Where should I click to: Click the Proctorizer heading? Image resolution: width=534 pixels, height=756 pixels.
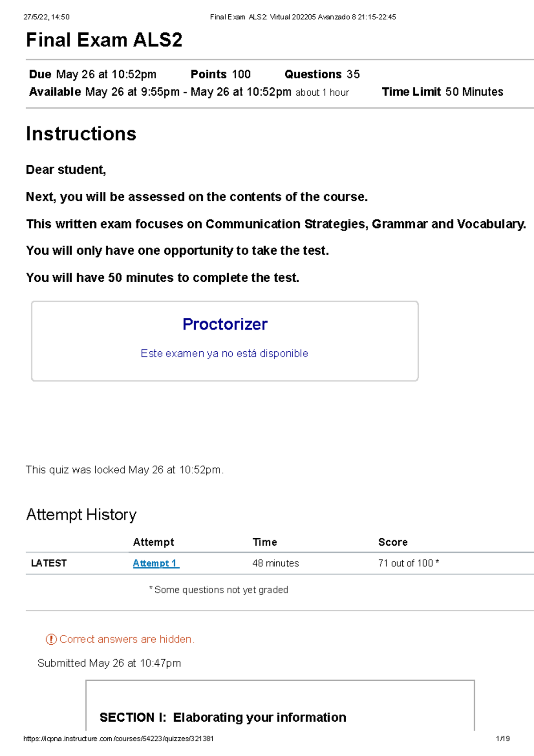click(x=225, y=324)
